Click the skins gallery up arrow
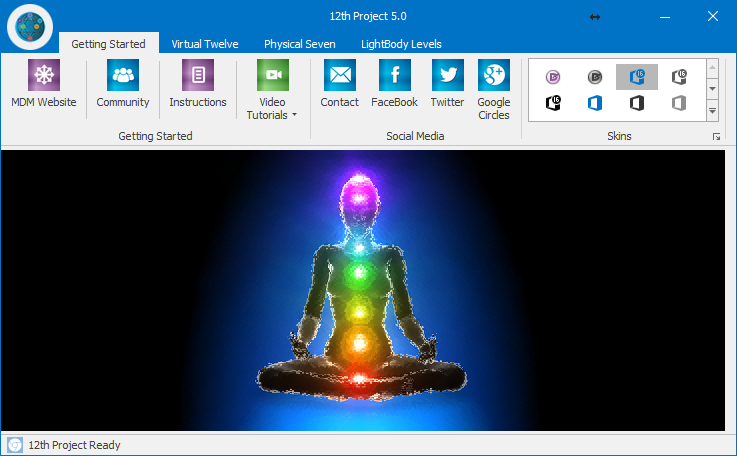 713,68
